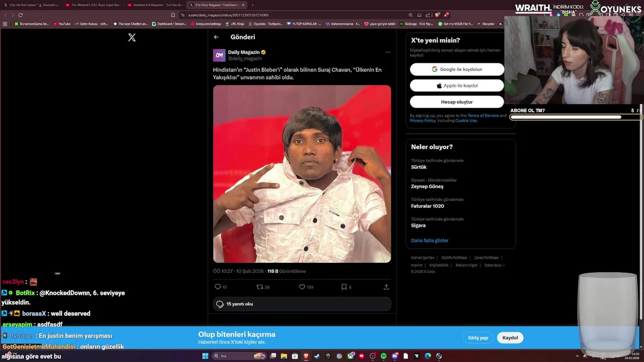The height and width of the screenshot is (362, 644).
Task: Go back with the arrow beside Gönderi
Action: tap(216, 37)
